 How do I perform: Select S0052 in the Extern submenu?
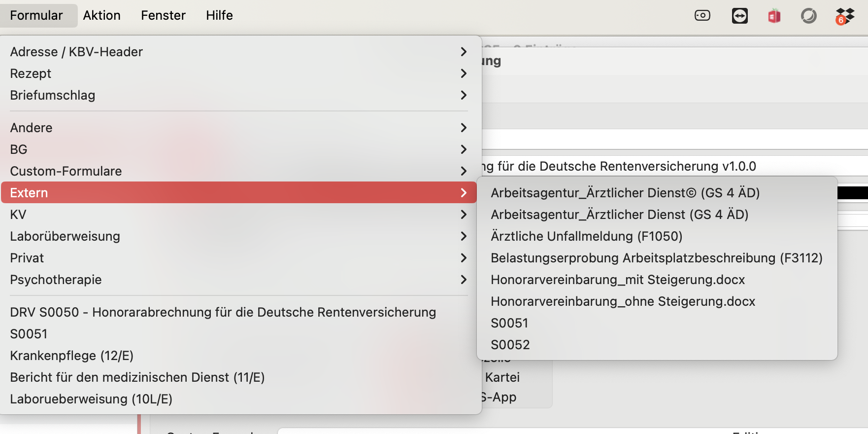657,345
